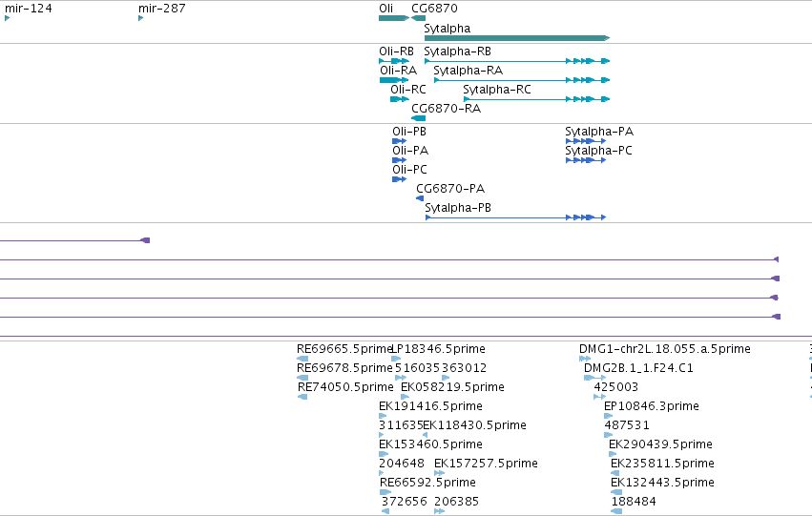Screen dimensions: 812x516
Task: Select Sytalpha-RA transcript label
Action: coord(468,71)
